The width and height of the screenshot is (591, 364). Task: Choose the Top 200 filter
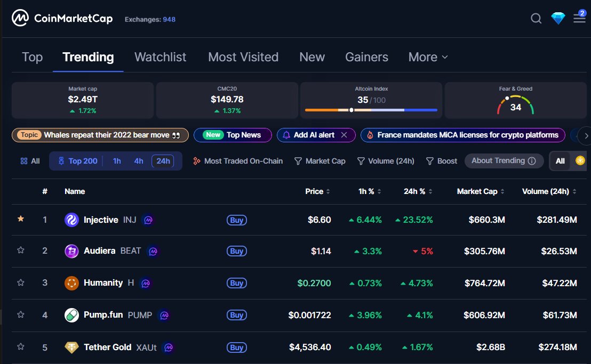[x=78, y=161]
